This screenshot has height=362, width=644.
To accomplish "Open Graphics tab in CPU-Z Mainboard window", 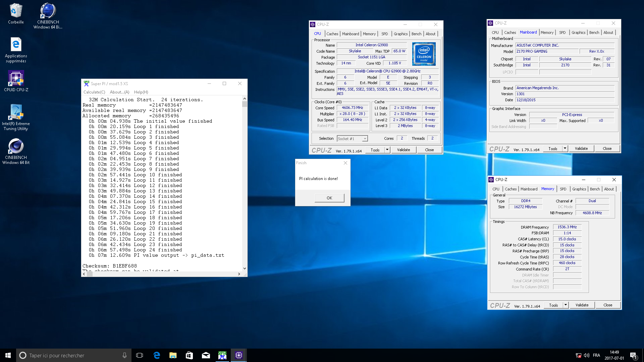I will pos(578,33).
